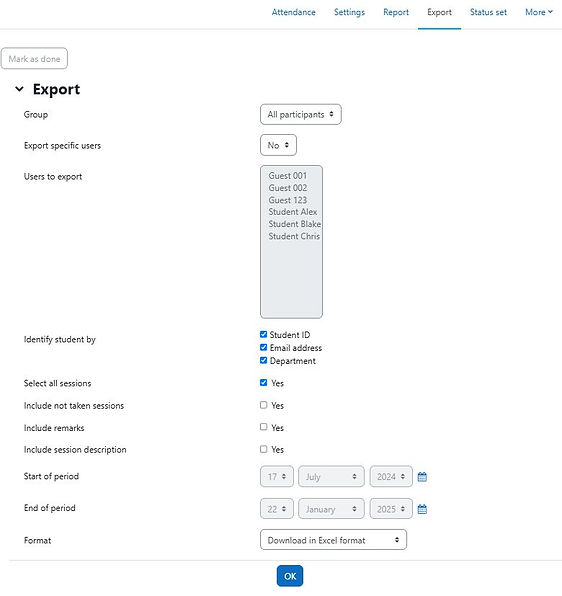Switch to the Settings tab
Viewport: 562px width, 596px height.
349,12
